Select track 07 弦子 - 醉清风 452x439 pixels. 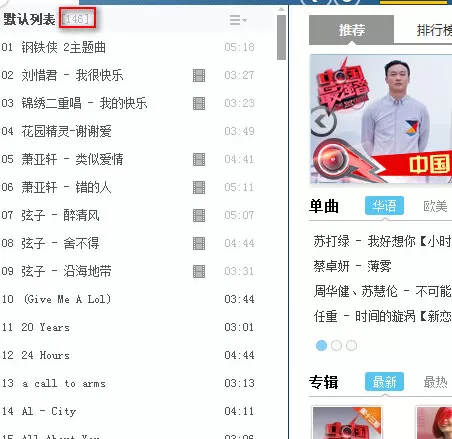tap(60, 215)
